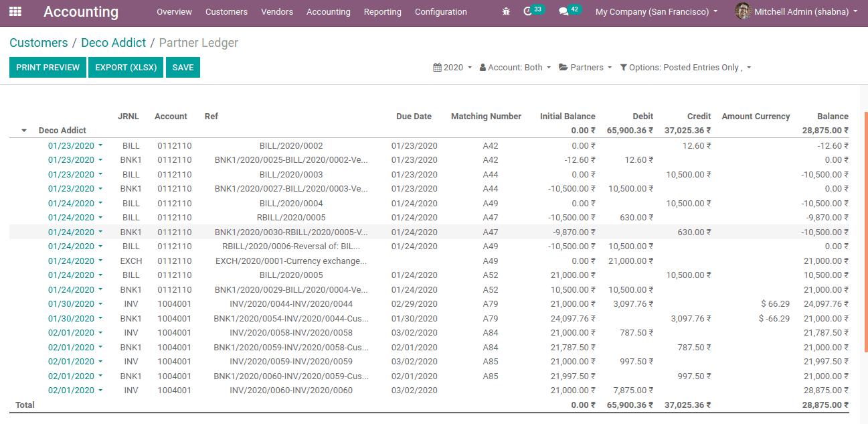Click the $ 66.29 amount currency cell

(x=775, y=304)
